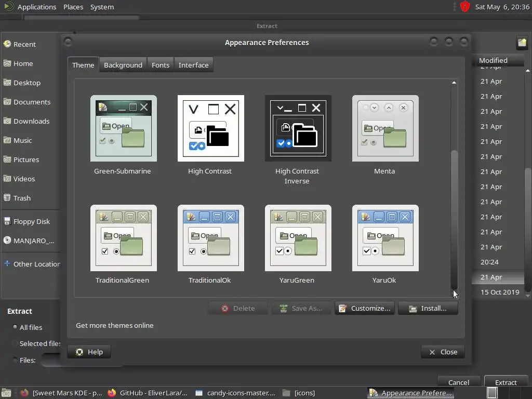Close the Appearance Preferences dialog
The width and height of the screenshot is (532, 399).
click(443, 352)
